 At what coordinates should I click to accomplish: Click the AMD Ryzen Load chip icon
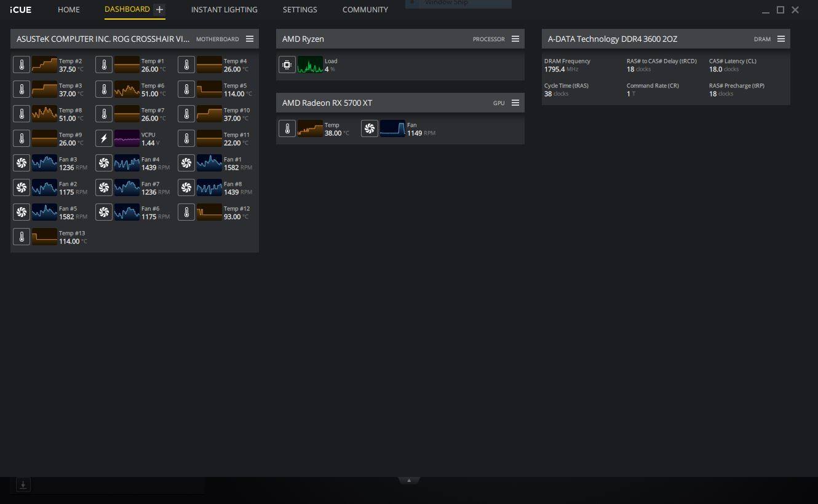tap(287, 65)
